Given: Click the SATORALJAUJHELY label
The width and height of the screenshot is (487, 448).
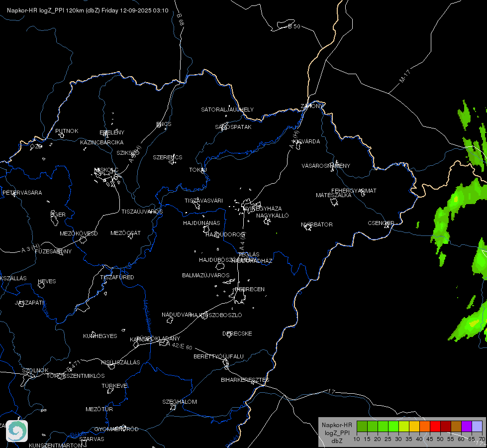Looking at the screenshot, I should 227,110.
